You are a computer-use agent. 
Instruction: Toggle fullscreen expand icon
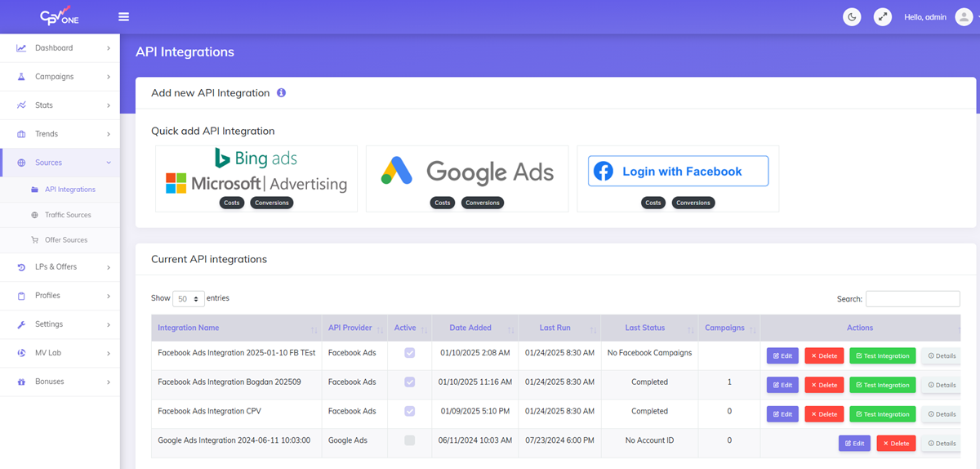[x=883, y=16]
